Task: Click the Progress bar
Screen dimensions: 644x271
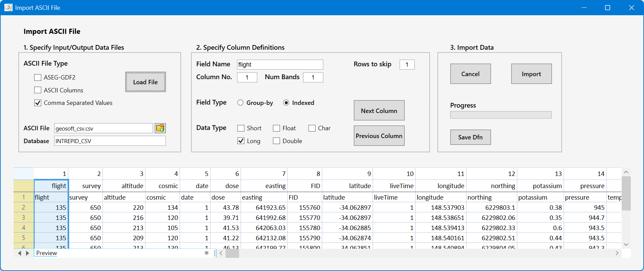Action: coord(501,115)
